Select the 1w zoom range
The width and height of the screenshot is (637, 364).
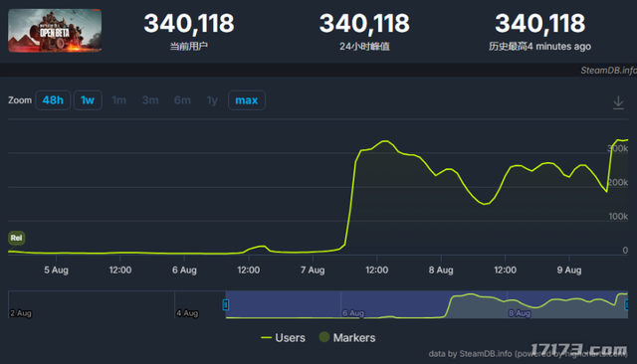pyautogui.click(x=88, y=100)
